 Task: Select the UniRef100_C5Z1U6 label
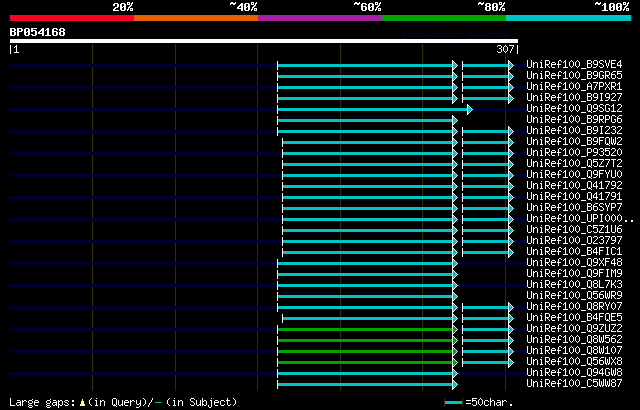574,230
